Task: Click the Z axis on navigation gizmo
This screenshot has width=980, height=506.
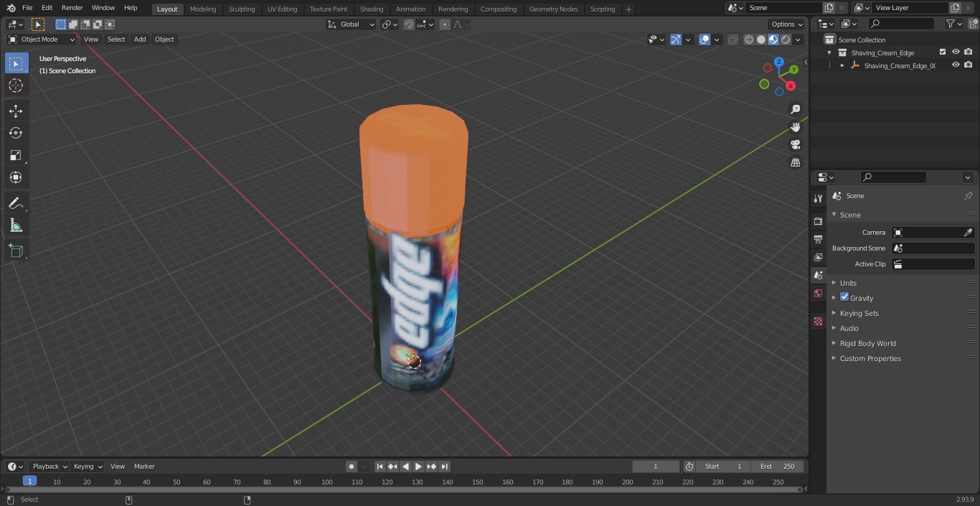Action: [x=778, y=62]
